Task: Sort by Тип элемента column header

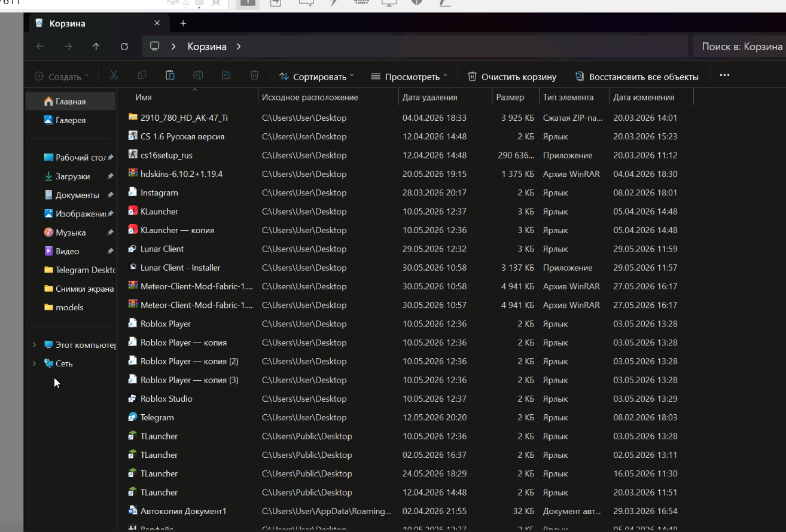Action: [568, 97]
